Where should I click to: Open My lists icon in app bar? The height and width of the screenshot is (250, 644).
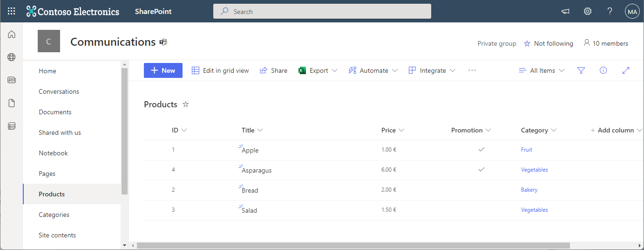[x=12, y=126]
